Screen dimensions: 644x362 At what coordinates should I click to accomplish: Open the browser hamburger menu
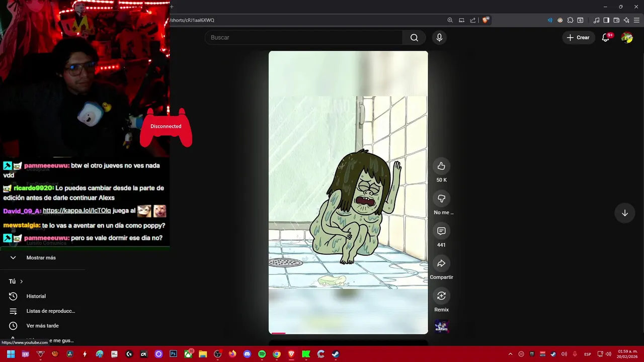point(636,20)
